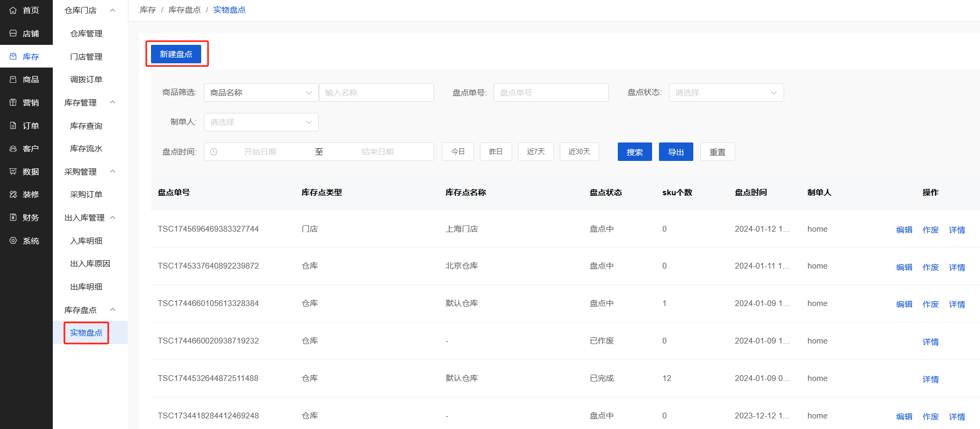
Task: Open 库存查询 menu item
Action: tap(86, 126)
